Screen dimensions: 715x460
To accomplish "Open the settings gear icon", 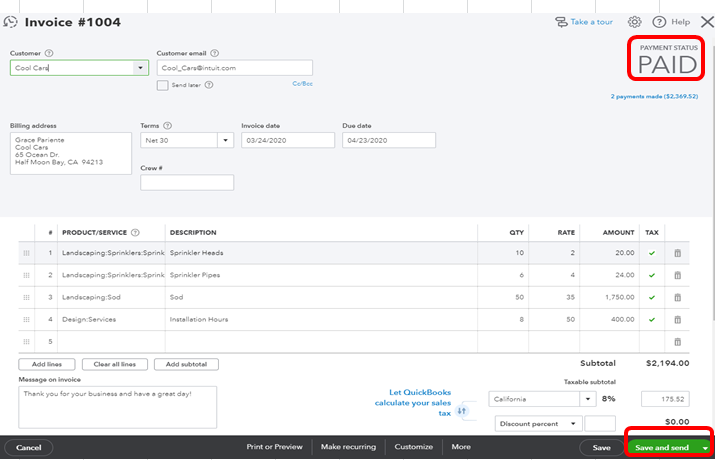I will [x=634, y=22].
